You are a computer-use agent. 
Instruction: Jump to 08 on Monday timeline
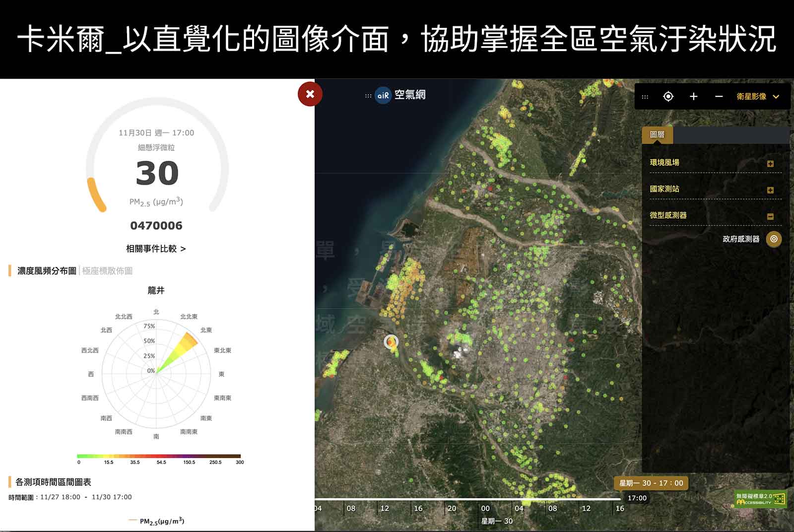[x=552, y=508]
